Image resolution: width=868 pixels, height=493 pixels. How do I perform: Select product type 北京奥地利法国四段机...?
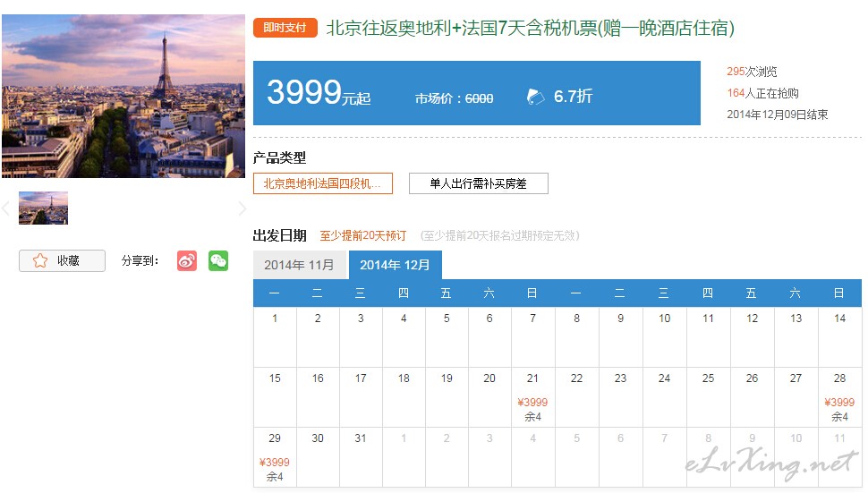[x=323, y=183]
